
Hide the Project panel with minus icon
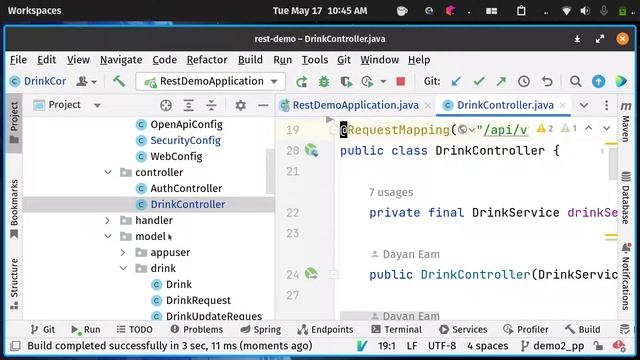263,105
